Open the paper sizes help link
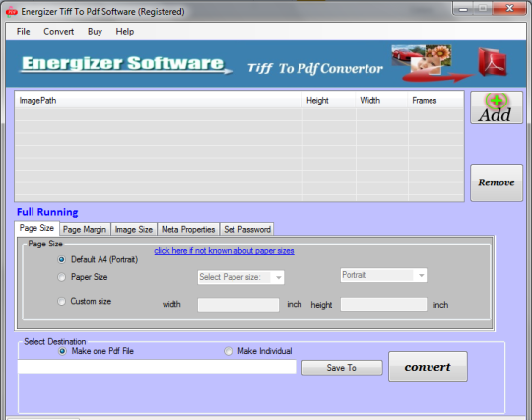This screenshot has width=532, height=420. 224,251
